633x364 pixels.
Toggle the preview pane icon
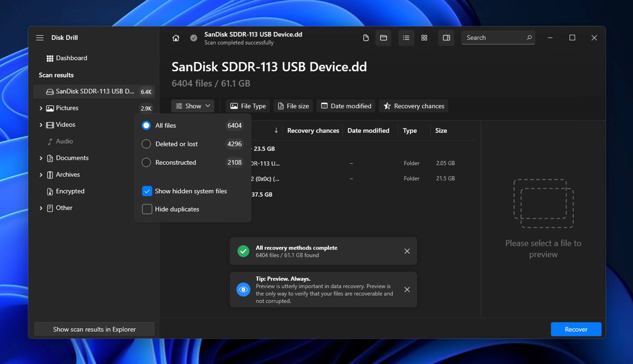click(x=447, y=38)
